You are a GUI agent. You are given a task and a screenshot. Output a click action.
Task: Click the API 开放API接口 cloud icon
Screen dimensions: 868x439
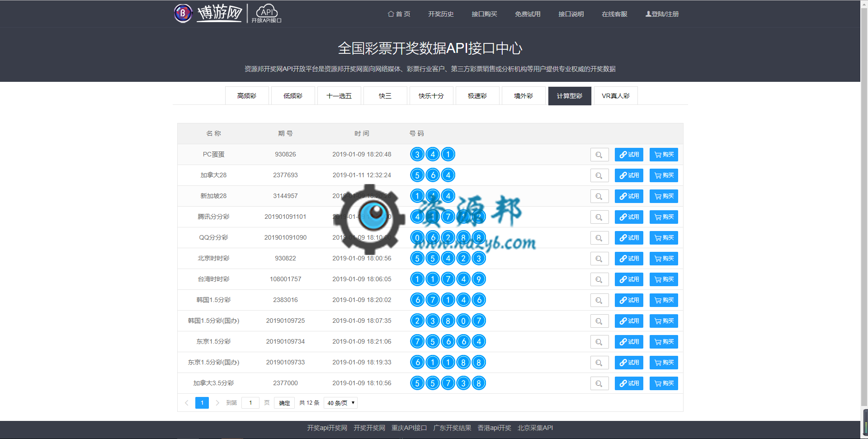pyautogui.click(x=267, y=14)
